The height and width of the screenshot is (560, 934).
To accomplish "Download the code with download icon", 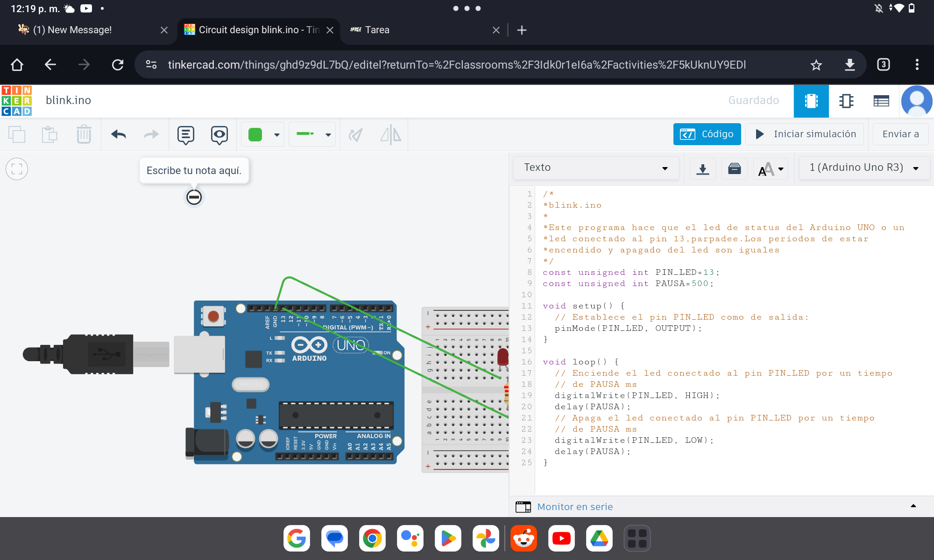I will (702, 168).
